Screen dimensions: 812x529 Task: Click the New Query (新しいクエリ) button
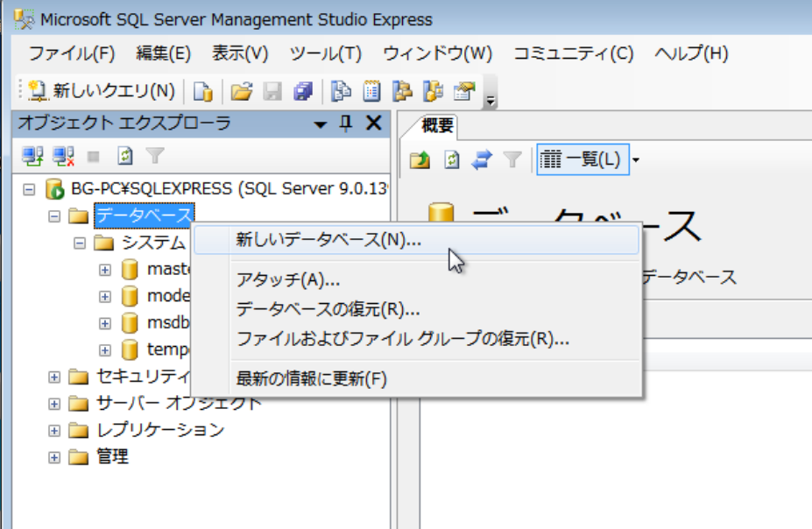pos(102,91)
